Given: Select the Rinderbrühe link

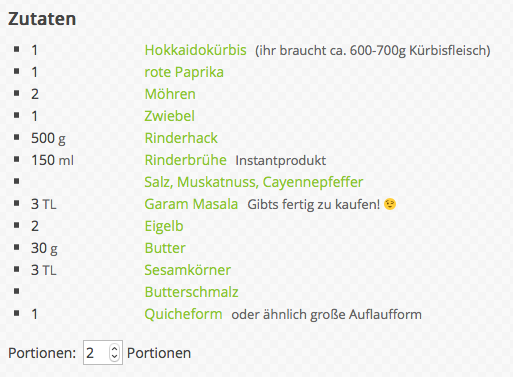Looking at the screenshot, I should pos(186,160).
